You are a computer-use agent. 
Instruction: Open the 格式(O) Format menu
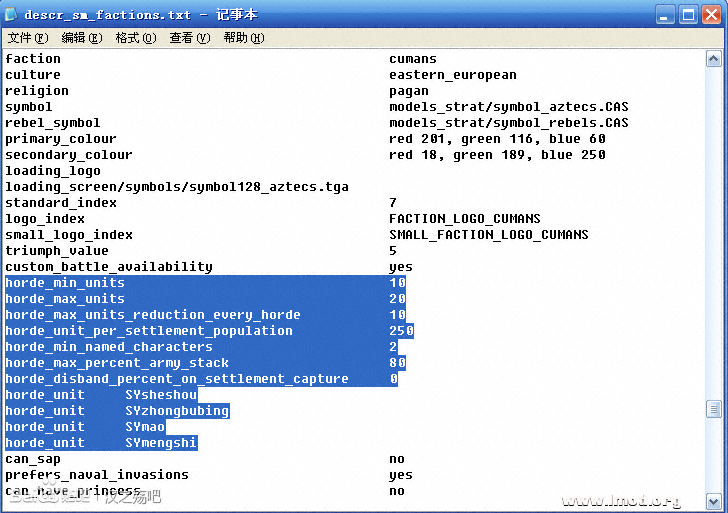point(135,38)
